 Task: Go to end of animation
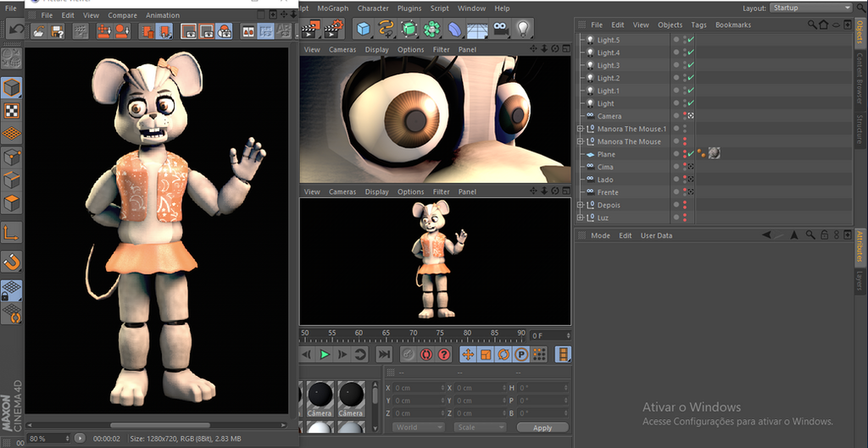(384, 355)
